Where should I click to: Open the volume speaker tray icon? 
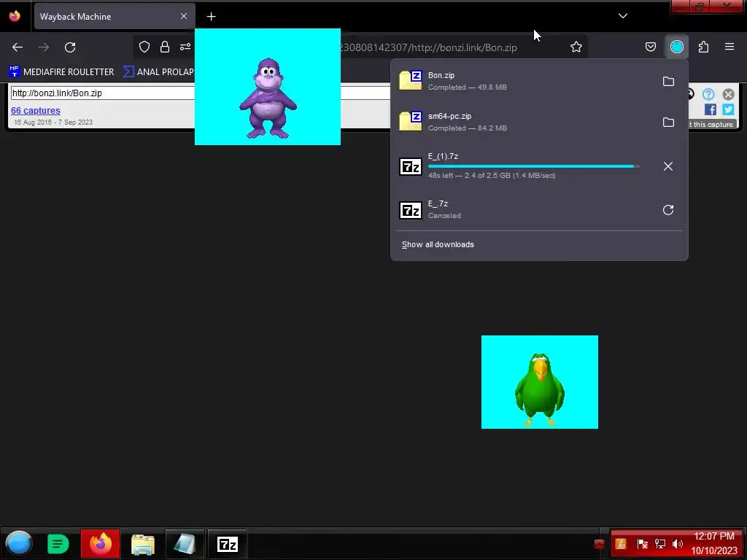[x=678, y=544]
